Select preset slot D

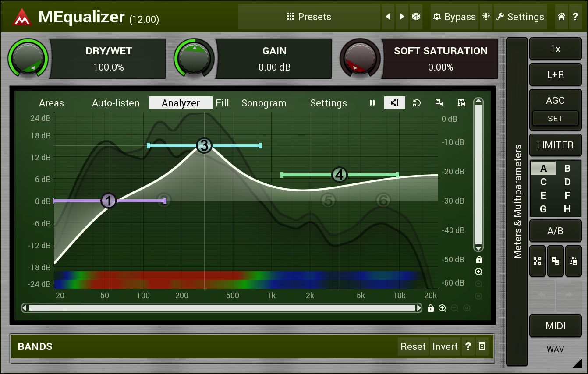(x=567, y=182)
